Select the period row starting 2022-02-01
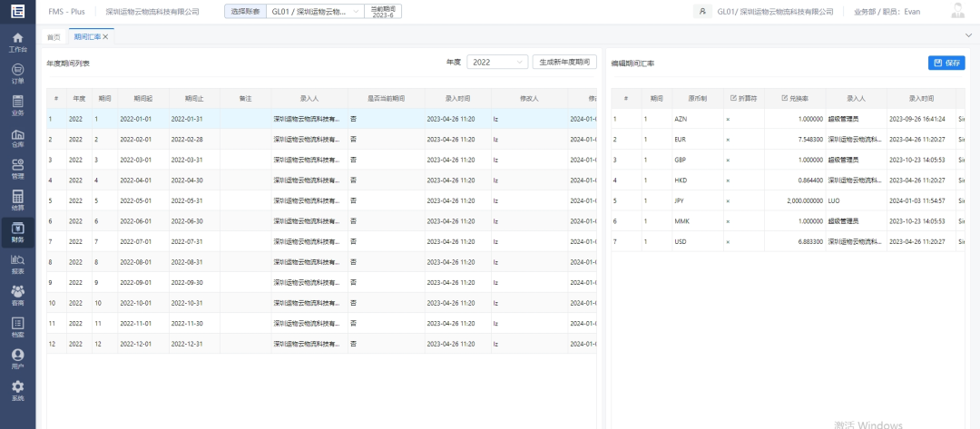The image size is (980, 429). tap(322, 140)
